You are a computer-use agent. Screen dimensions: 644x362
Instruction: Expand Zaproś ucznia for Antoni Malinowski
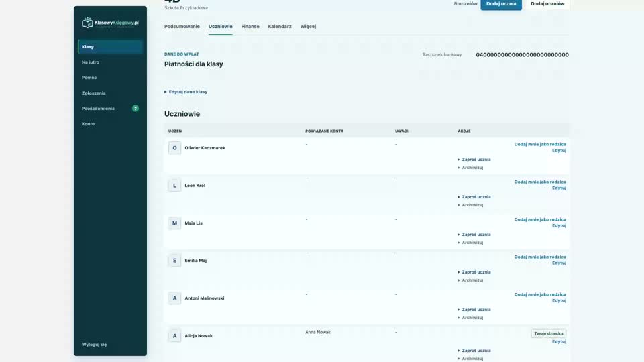474,310
